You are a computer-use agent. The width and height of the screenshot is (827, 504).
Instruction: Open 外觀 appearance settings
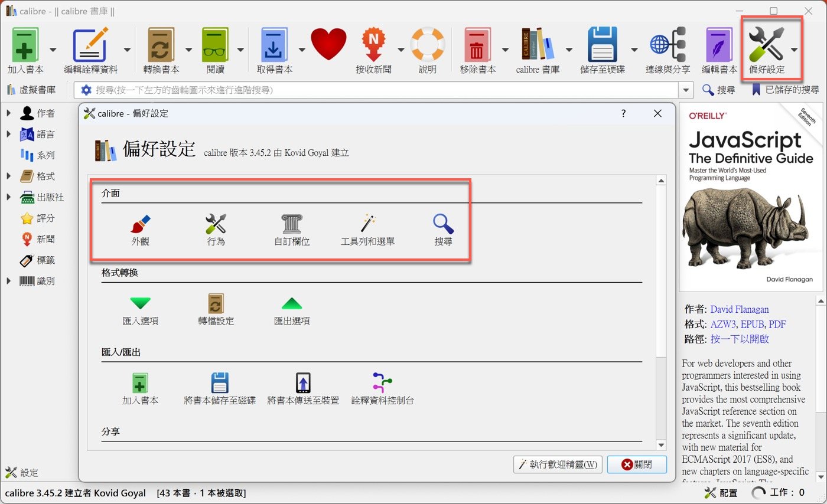141,230
